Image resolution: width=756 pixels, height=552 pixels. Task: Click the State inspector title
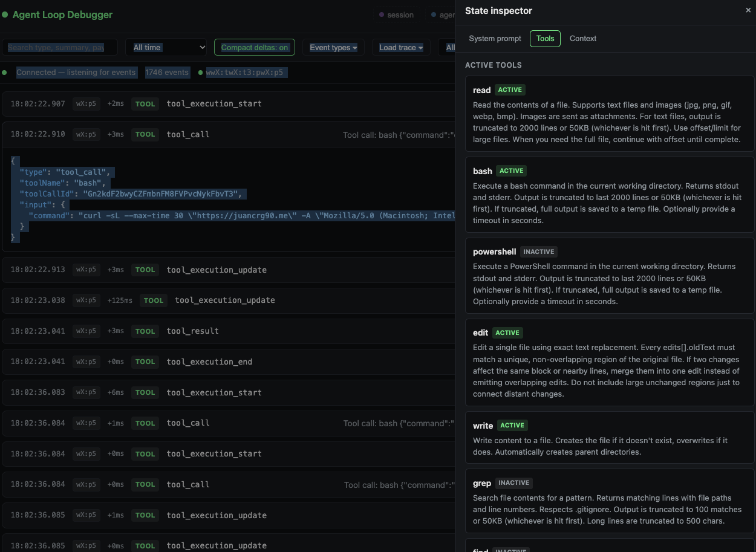pyautogui.click(x=498, y=10)
